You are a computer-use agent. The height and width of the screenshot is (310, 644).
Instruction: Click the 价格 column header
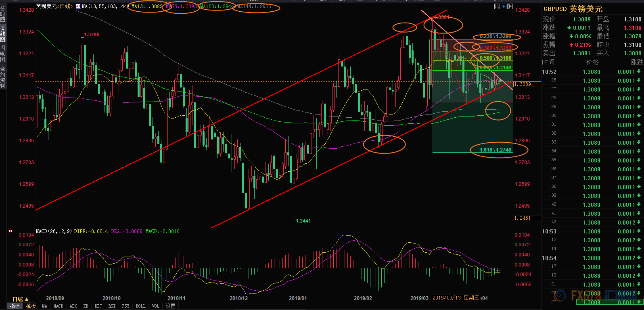pyautogui.click(x=592, y=62)
